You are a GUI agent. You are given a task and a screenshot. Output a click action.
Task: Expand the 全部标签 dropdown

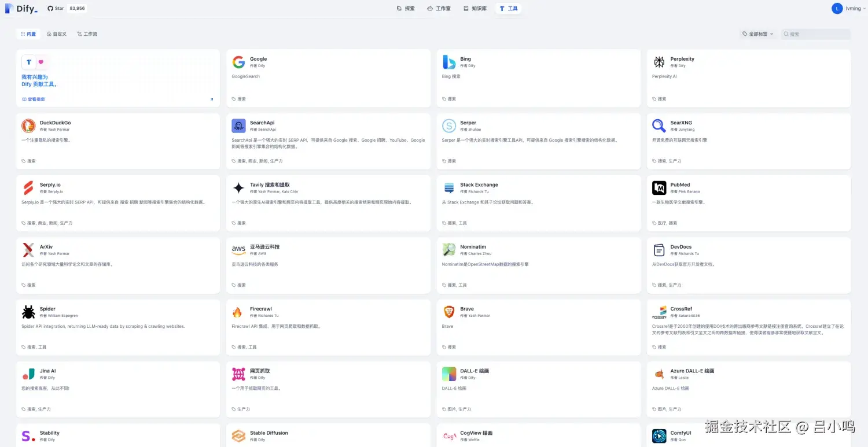tap(758, 34)
